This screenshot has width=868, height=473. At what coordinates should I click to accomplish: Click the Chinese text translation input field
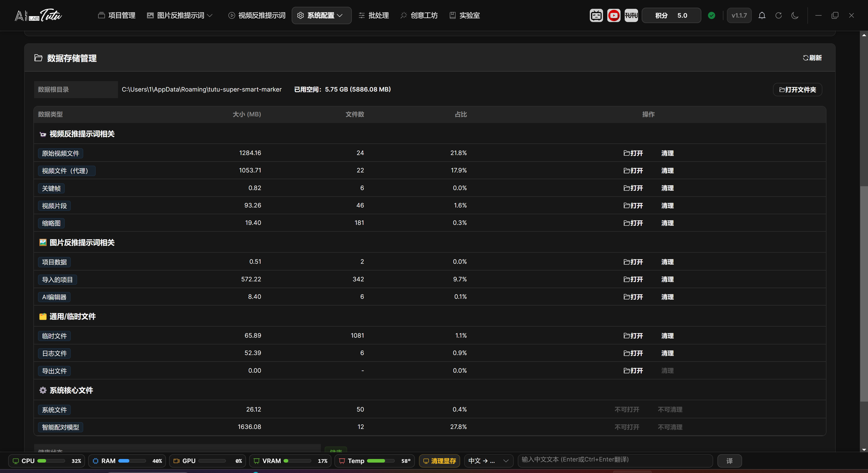coord(615,460)
